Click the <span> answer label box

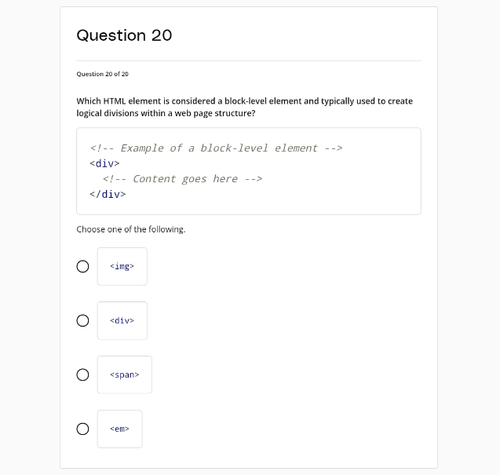[x=125, y=375]
